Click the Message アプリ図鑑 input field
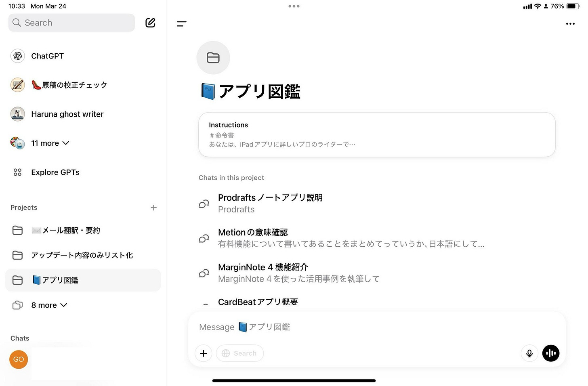 pos(377,327)
